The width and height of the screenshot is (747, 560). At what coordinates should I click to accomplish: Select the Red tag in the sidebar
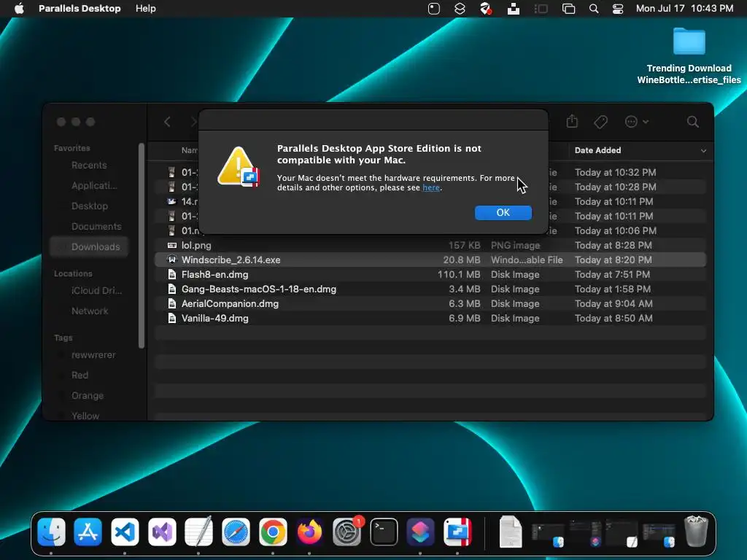click(x=80, y=376)
